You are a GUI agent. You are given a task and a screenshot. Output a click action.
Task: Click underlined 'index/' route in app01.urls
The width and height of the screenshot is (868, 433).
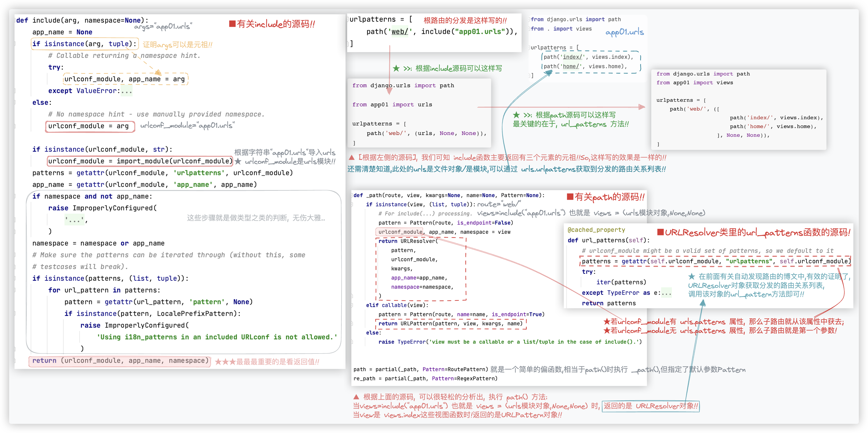572,57
